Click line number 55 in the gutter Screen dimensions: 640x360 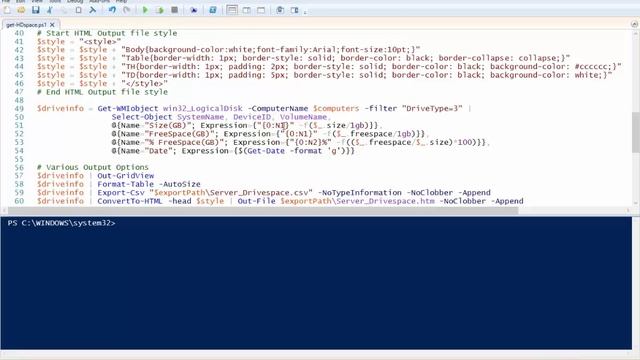coord(19,159)
